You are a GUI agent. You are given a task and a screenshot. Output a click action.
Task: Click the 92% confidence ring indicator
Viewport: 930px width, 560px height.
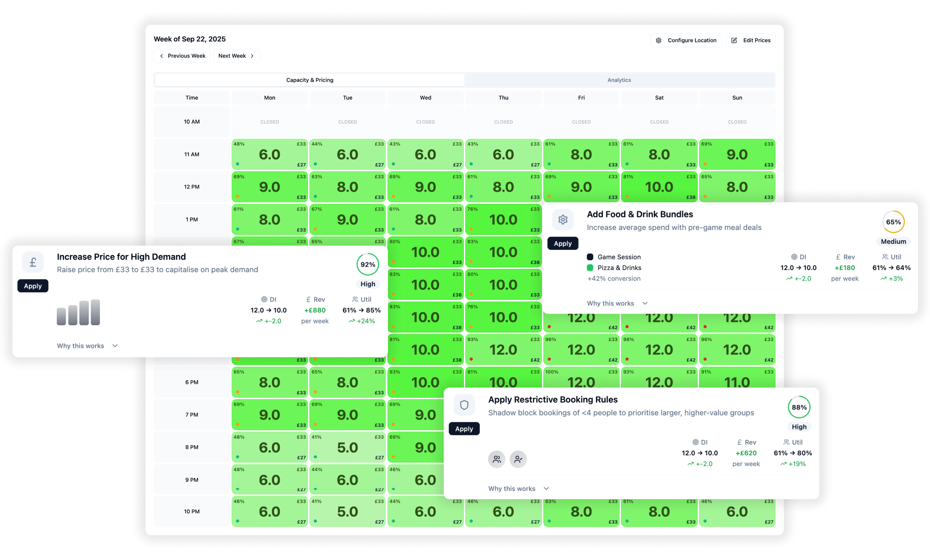tap(368, 264)
